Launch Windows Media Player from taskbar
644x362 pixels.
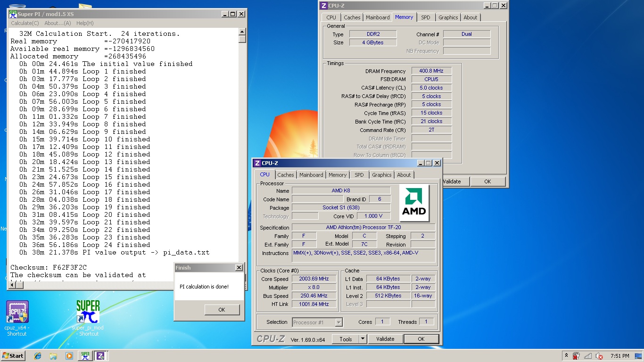tap(69, 356)
